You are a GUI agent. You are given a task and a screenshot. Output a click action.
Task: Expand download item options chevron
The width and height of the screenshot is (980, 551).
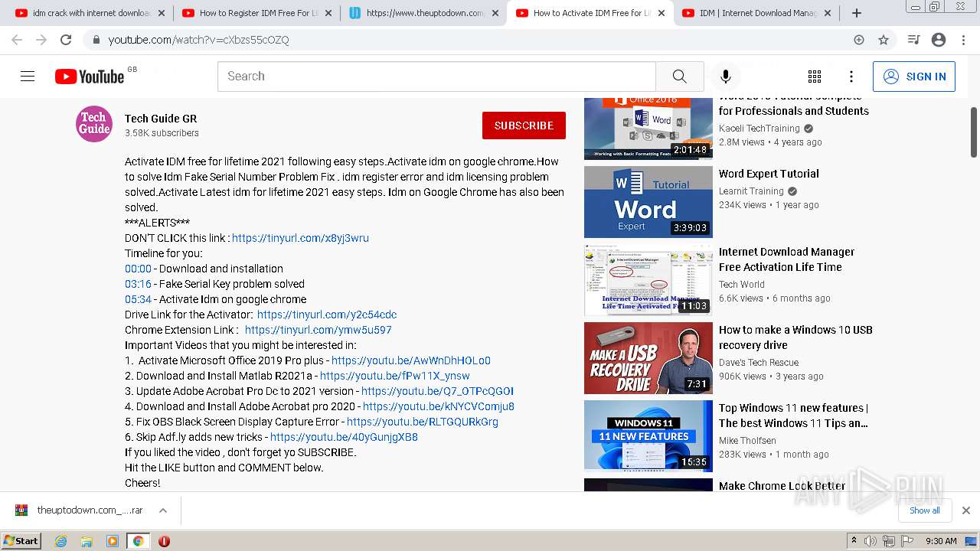(x=163, y=510)
